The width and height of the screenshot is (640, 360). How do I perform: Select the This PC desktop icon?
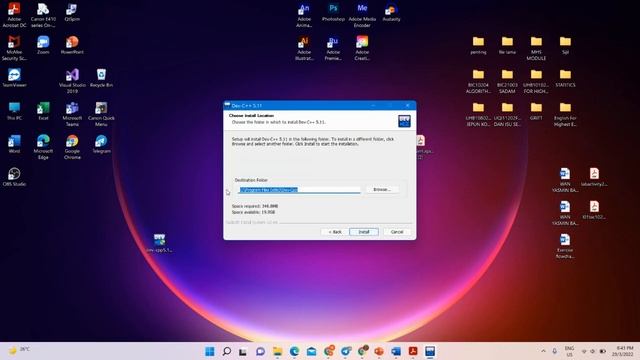(14, 111)
